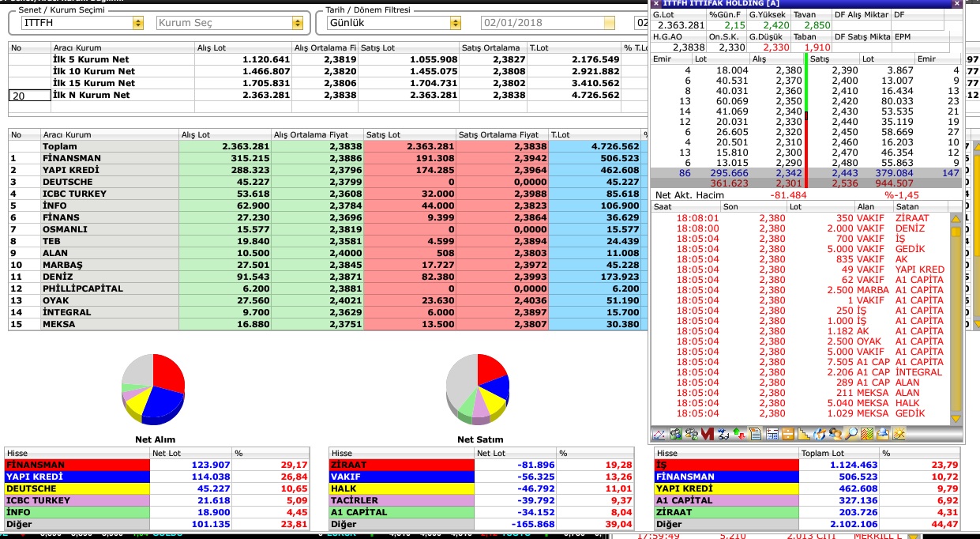This screenshot has height=539, width=980.
Task: Select the DEUTSCHE row in main broker table
Action: (x=328, y=182)
